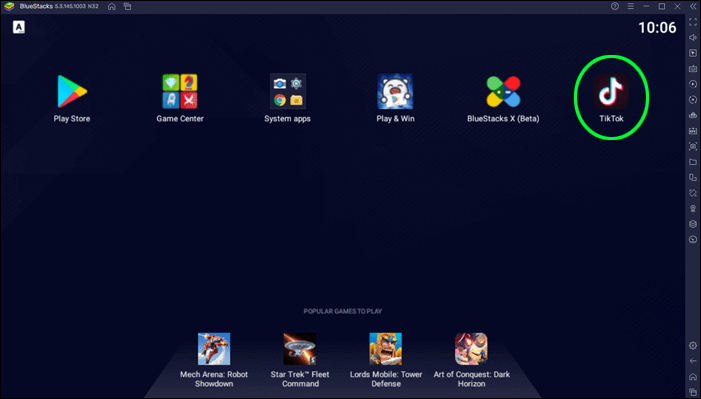Click the 10:06 clock display
The height and width of the screenshot is (399, 701).
click(x=657, y=28)
